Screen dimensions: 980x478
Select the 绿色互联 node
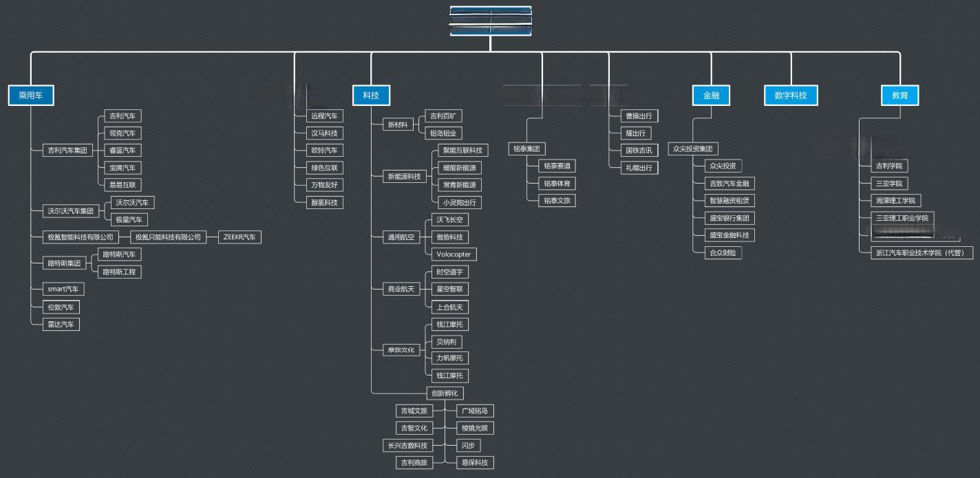coord(324,167)
